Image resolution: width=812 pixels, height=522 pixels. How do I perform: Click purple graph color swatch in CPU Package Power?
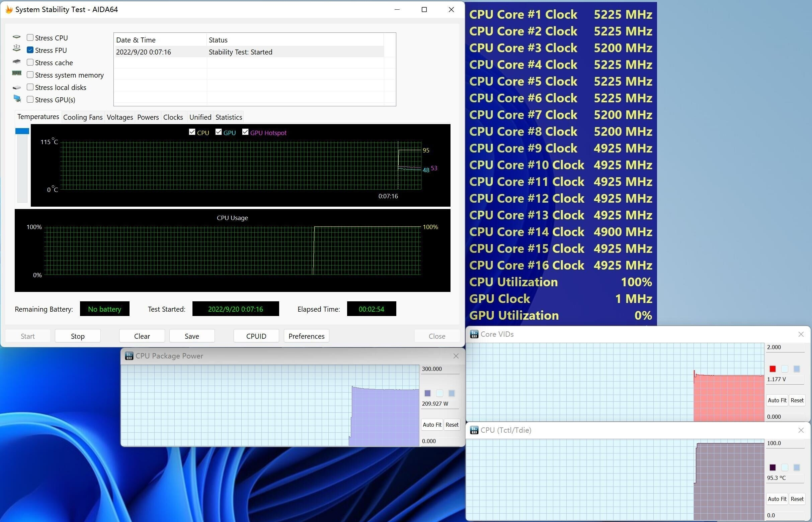click(x=427, y=393)
